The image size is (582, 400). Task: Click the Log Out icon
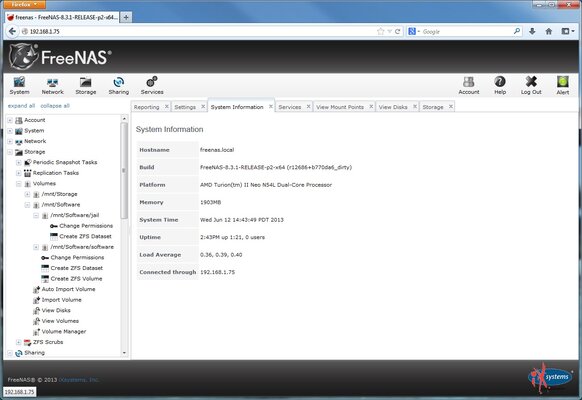(x=531, y=85)
